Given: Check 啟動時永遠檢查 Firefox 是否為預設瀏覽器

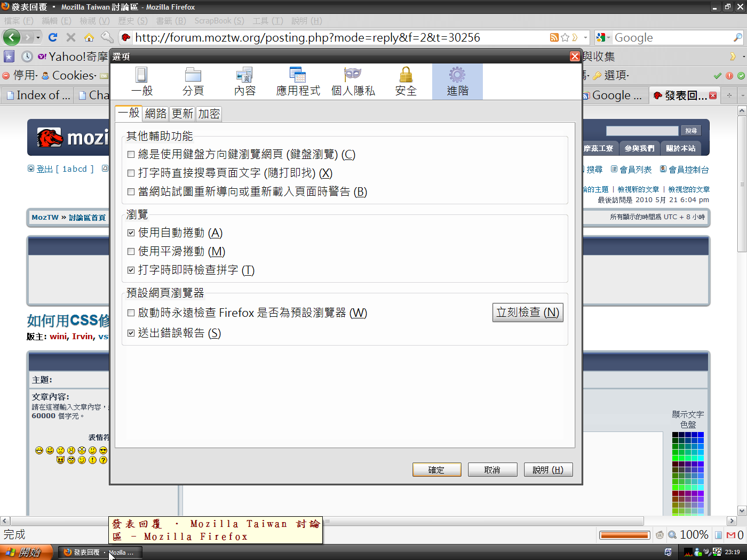Looking at the screenshot, I should point(131,313).
